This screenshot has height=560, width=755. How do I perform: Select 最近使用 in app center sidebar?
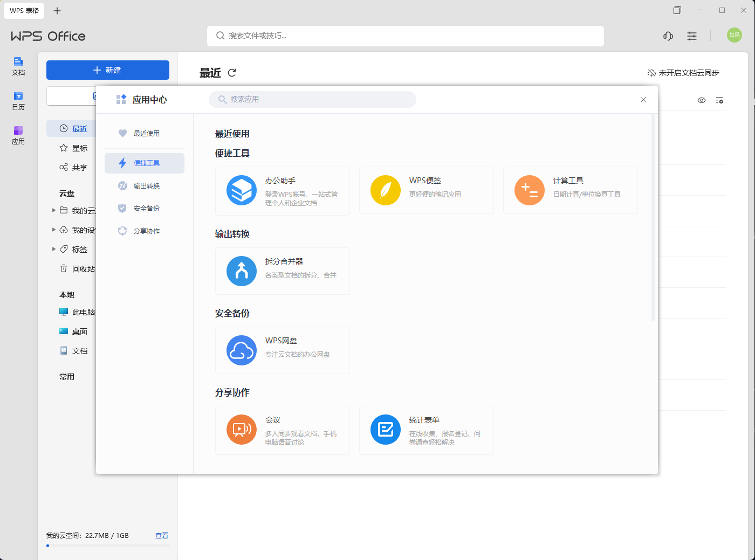click(x=145, y=133)
